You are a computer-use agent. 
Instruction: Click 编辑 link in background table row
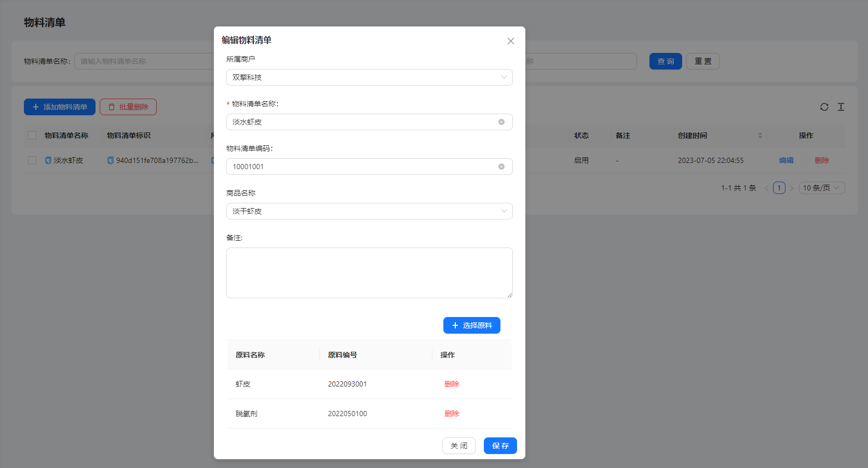[x=786, y=160]
